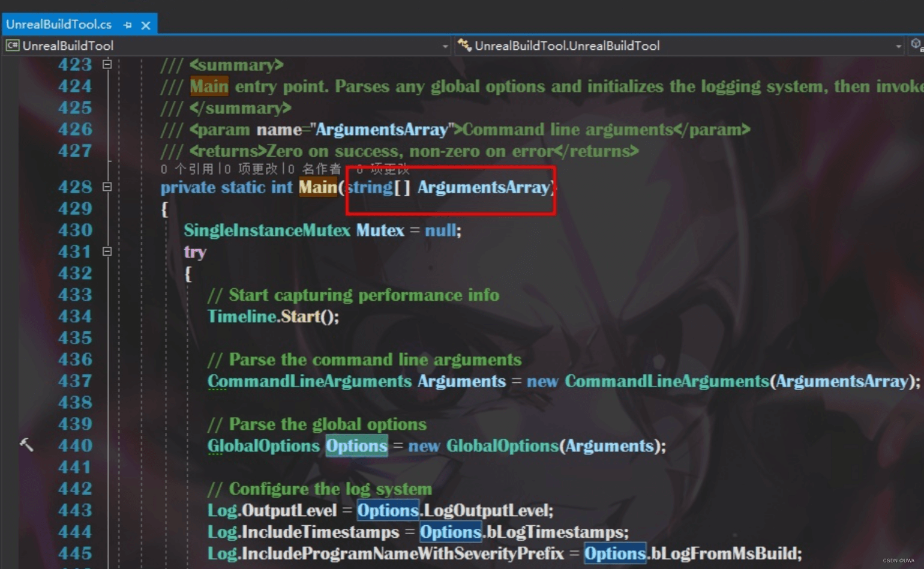Click ArgumentsArray parameter on line 428
Screen dimensions: 924x569
pos(484,187)
